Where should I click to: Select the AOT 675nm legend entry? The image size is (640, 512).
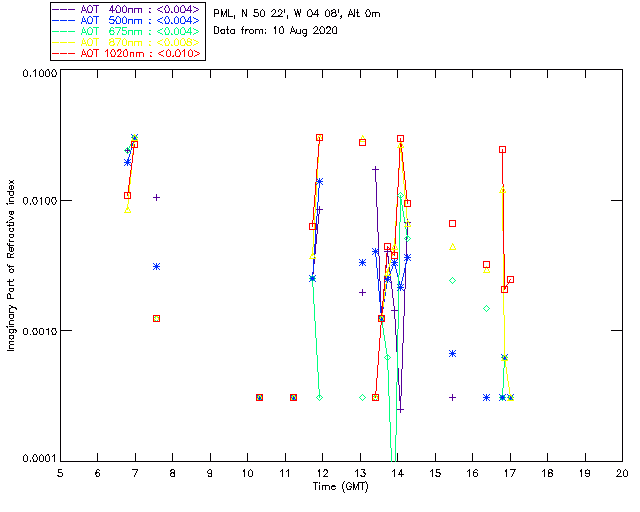tap(127, 31)
